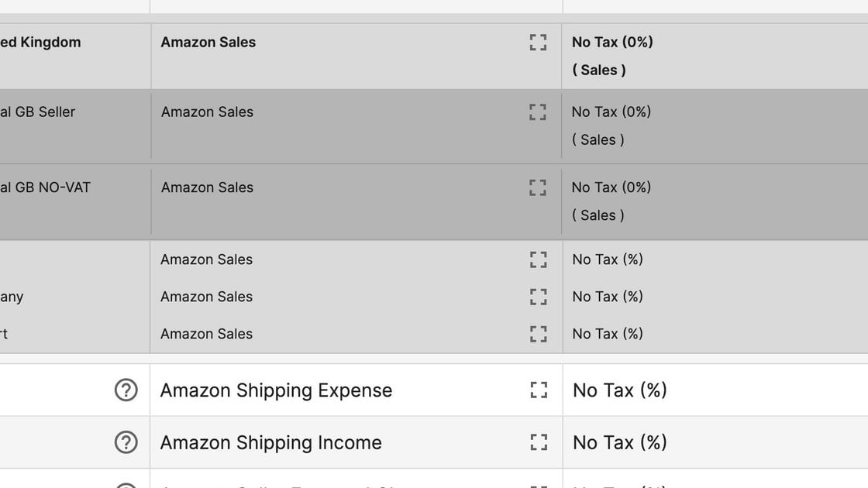Click expand icon in the row ending 'any'
868x488 pixels.
pyautogui.click(x=538, y=297)
